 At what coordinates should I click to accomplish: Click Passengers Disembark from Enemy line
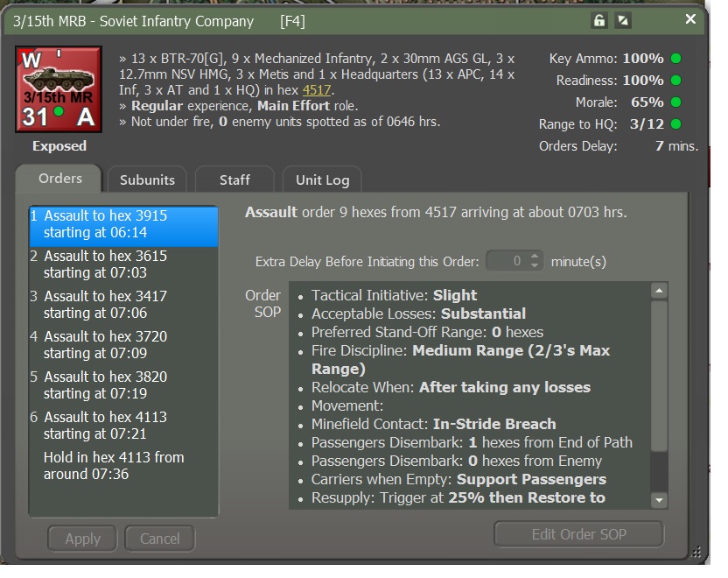pyautogui.click(x=457, y=461)
